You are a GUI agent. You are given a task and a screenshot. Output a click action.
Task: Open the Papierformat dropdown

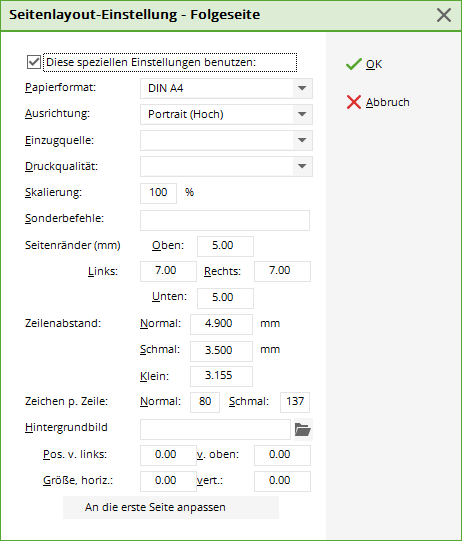point(226,88)
